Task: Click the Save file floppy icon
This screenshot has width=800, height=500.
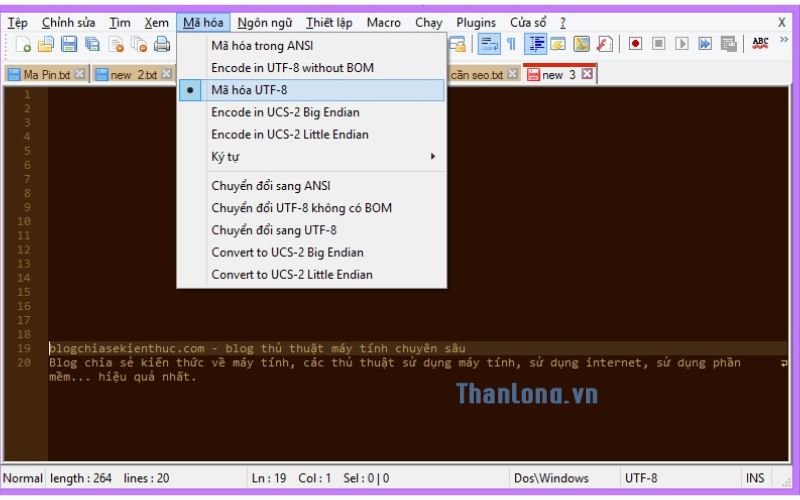Action: [x=69, y=44]
